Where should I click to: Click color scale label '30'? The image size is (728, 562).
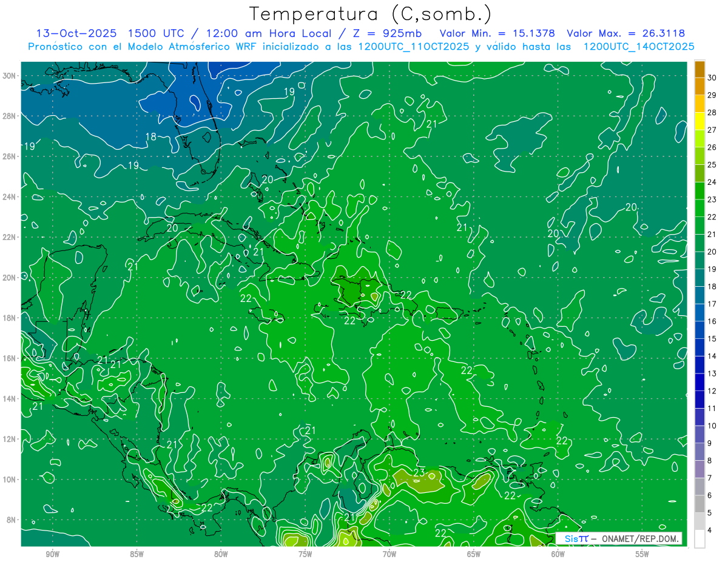pos(712,78)
